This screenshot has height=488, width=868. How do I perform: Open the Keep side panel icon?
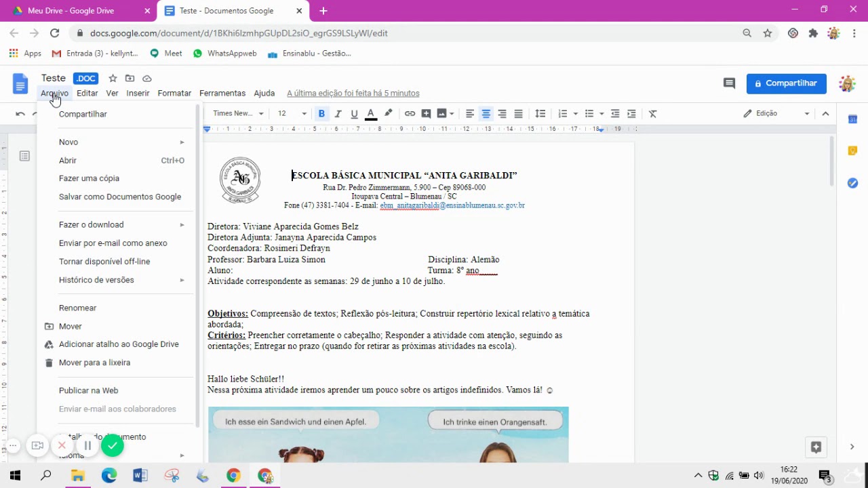tap(852, 151)
